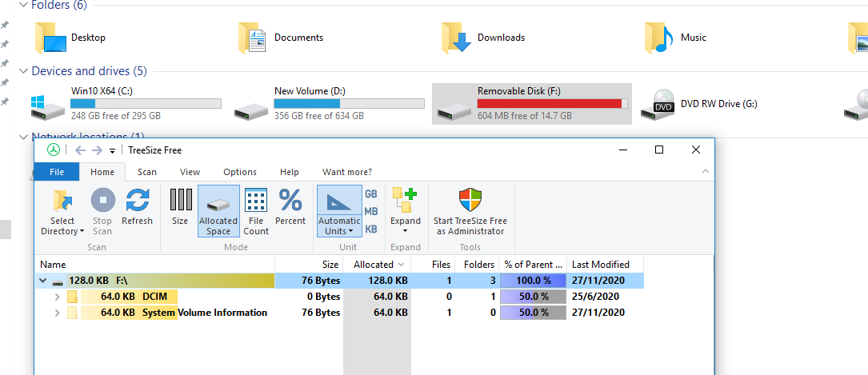This screenshot has height=375, width=868.
Task: Open Select Directory in TreeSize
Action: point(62,213)
